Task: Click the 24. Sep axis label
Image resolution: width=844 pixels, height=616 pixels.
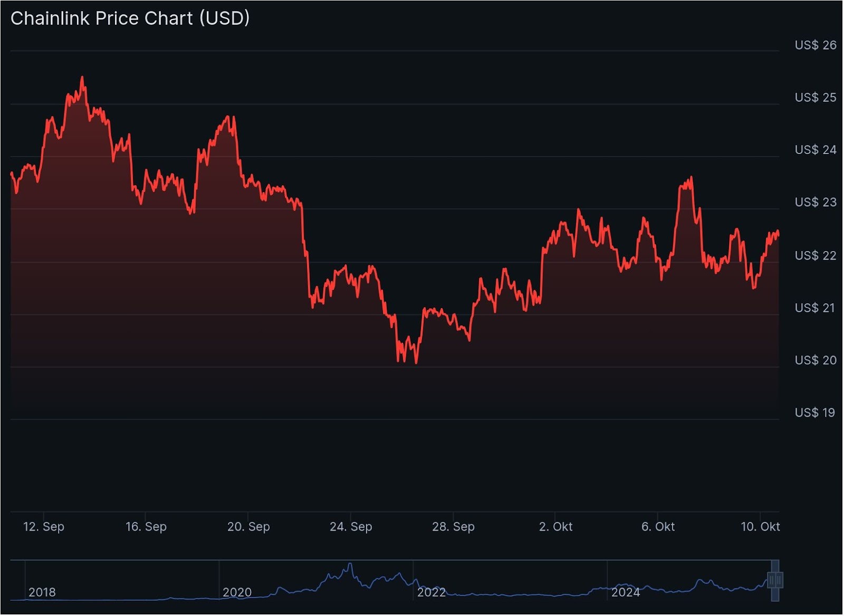Action: click(x=351, y=527)
